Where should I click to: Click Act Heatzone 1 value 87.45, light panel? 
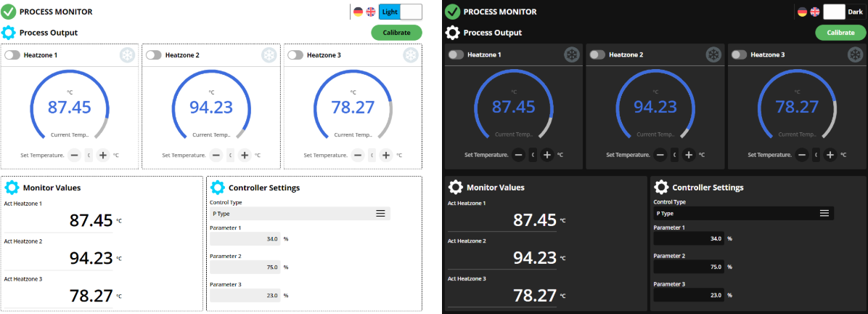91,220
